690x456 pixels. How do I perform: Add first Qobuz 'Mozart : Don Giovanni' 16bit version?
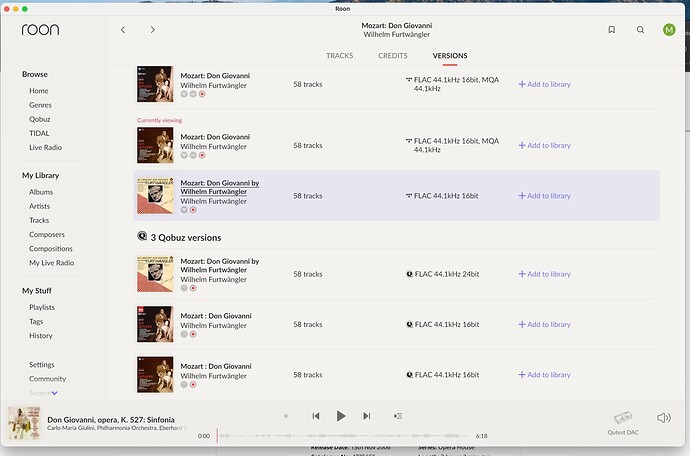[544, 324]
